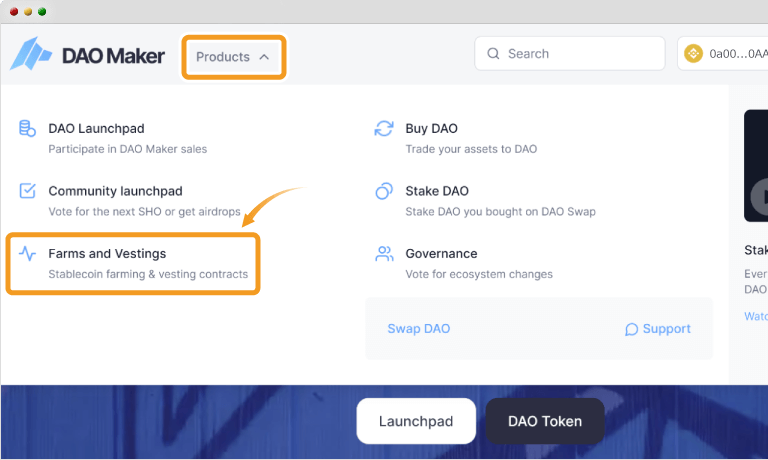Image resolution: width=768 pixels, height=460 pixels.
Task: Open wallet address 0a00...0AA button
Action: [723, 53]
